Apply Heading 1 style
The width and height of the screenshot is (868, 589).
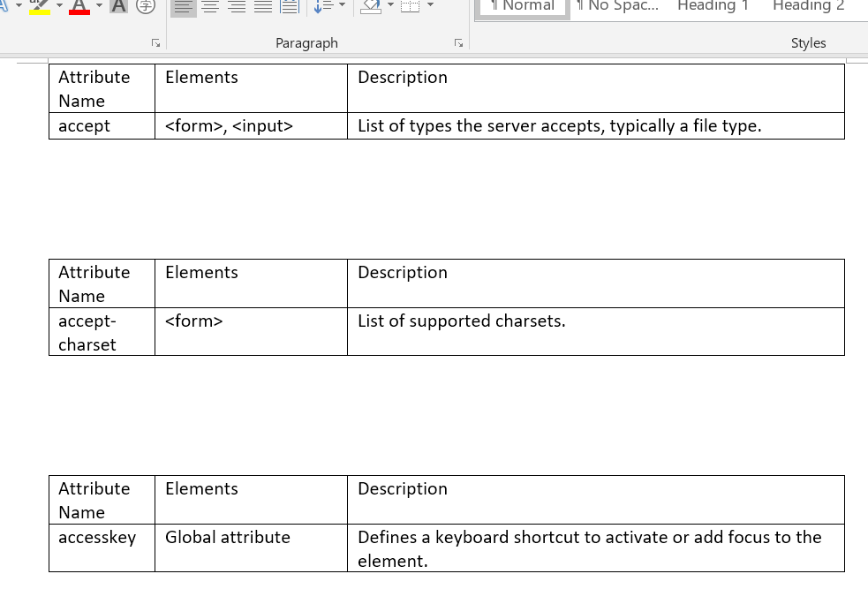click(x=713, y=6)
